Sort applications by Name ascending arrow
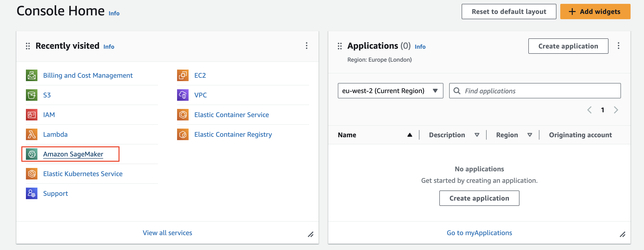This screenshot has width=644, height=250. [410, 135]
